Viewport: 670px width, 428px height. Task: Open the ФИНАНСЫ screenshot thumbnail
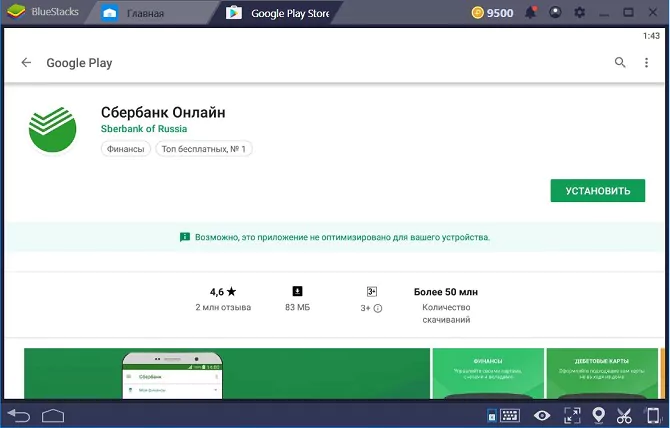488,373
